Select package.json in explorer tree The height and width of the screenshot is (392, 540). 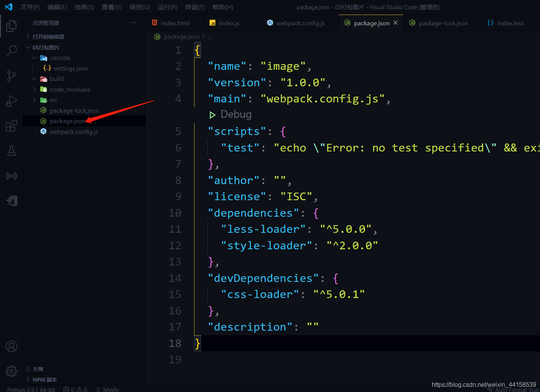[x=84, y=121]
